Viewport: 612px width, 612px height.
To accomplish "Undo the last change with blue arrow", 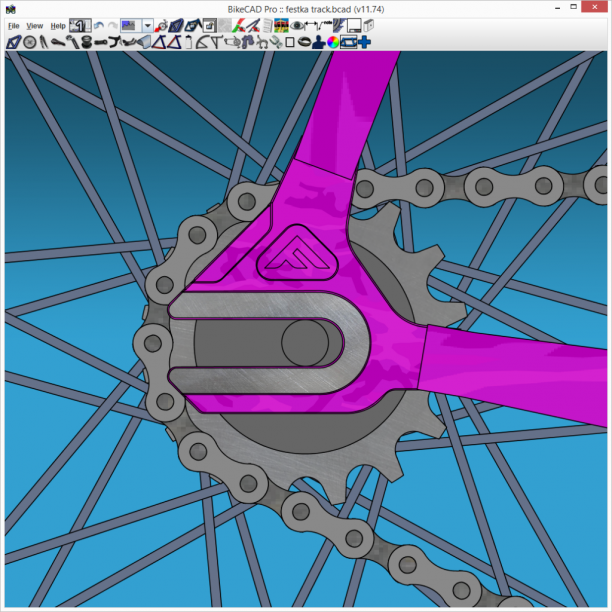I will point(99,26).
